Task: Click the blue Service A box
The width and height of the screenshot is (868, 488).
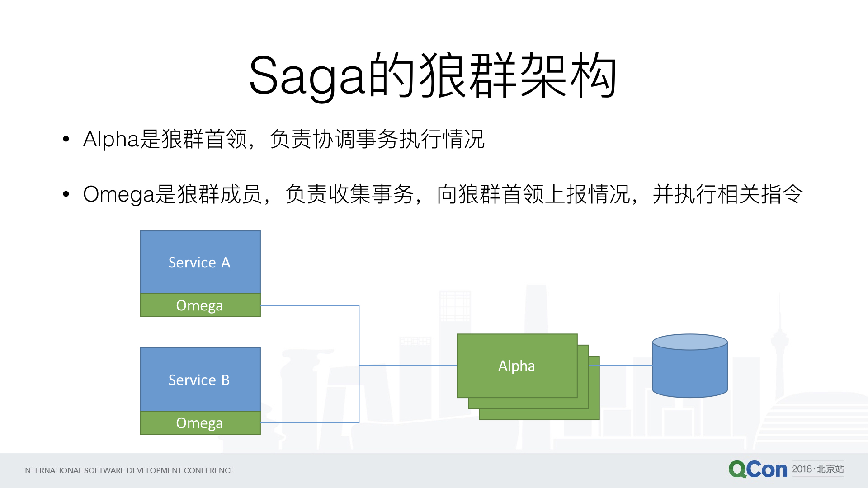Action: 200,262
